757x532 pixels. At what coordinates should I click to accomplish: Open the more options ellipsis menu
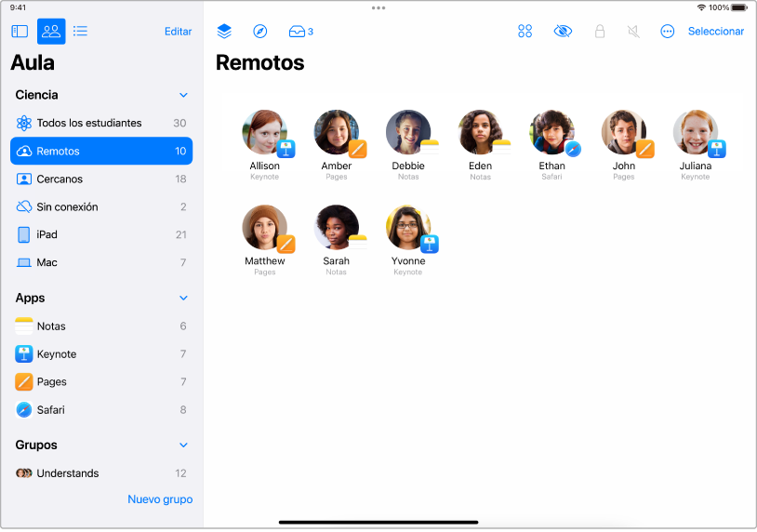[x=667, y=32]
